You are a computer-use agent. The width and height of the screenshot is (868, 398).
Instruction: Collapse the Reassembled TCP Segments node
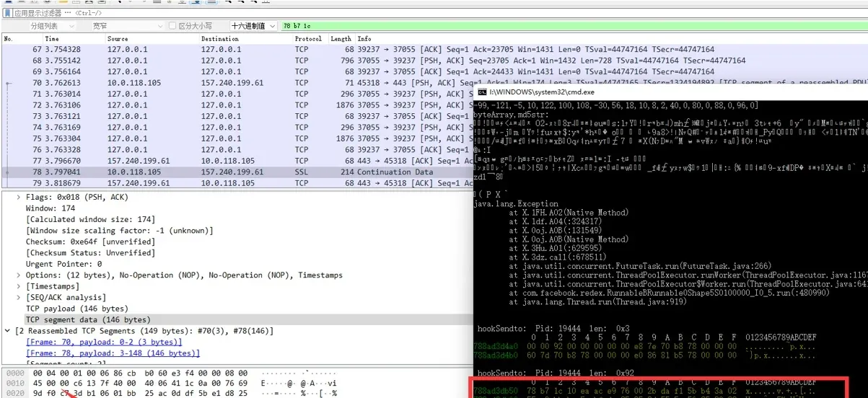coord(9,331)
